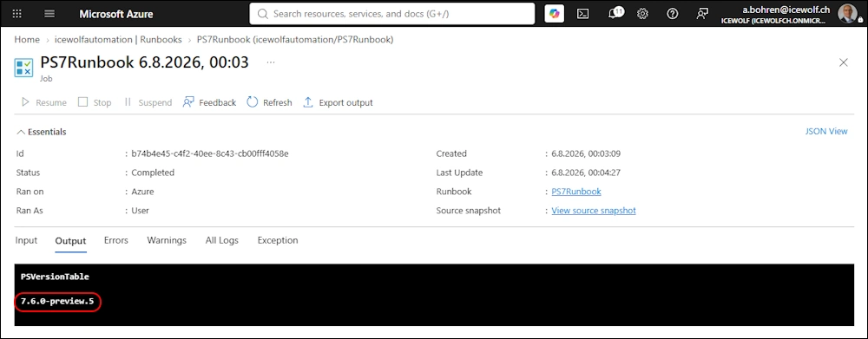
Task: Focus the Search resources, services, and docs box
Action: point(392,14)
